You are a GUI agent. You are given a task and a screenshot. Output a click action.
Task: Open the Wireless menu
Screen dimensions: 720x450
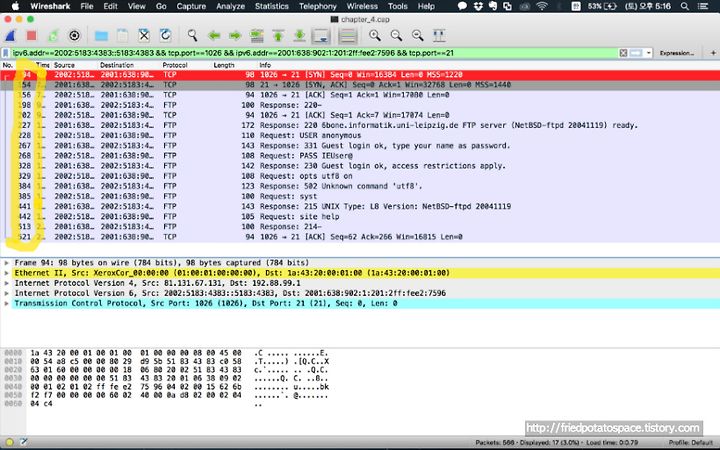tap(362, 6)
